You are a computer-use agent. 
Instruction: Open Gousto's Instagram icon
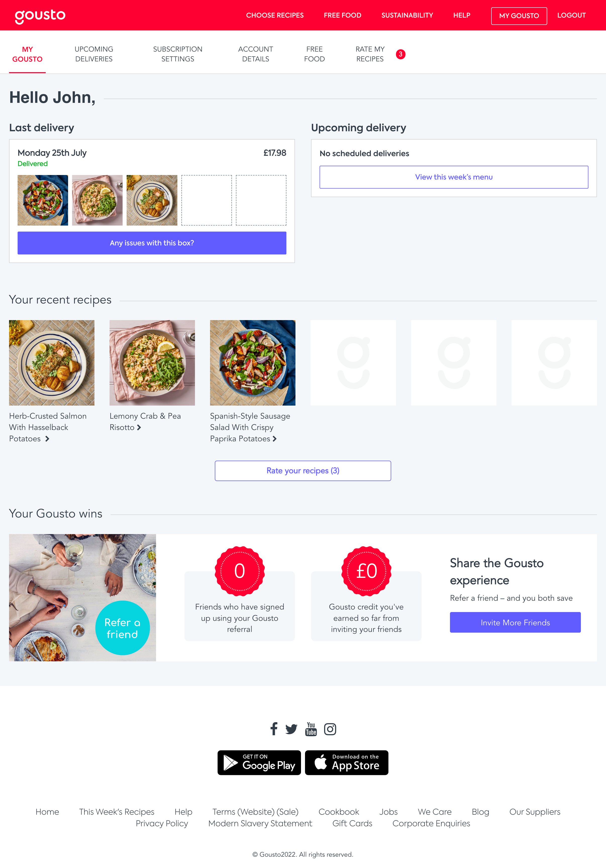tap(330, 729)
